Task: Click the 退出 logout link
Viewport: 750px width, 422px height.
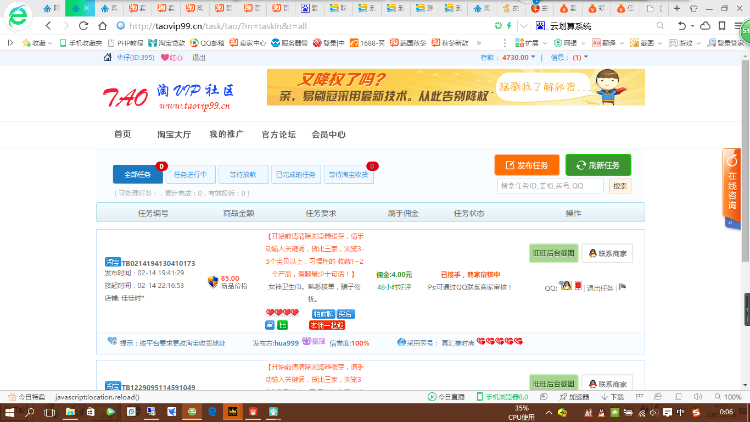Action: click(x=199, y=57)
